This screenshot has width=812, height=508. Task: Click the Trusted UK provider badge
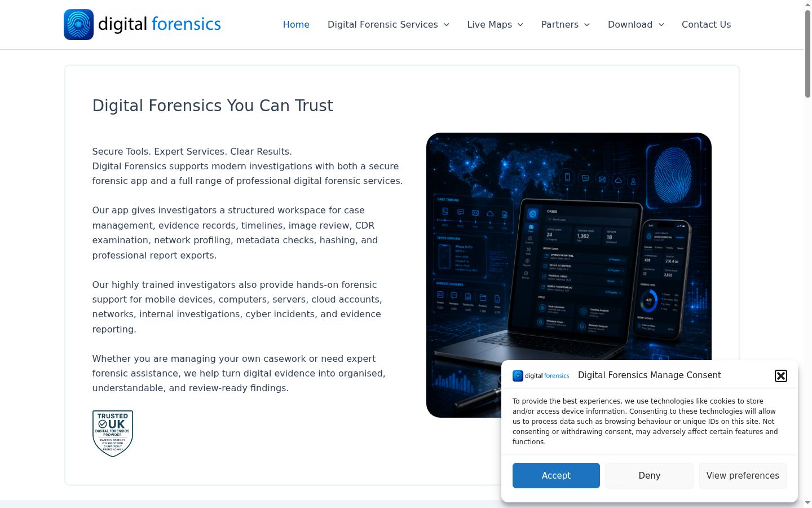[x=113, y=433]
